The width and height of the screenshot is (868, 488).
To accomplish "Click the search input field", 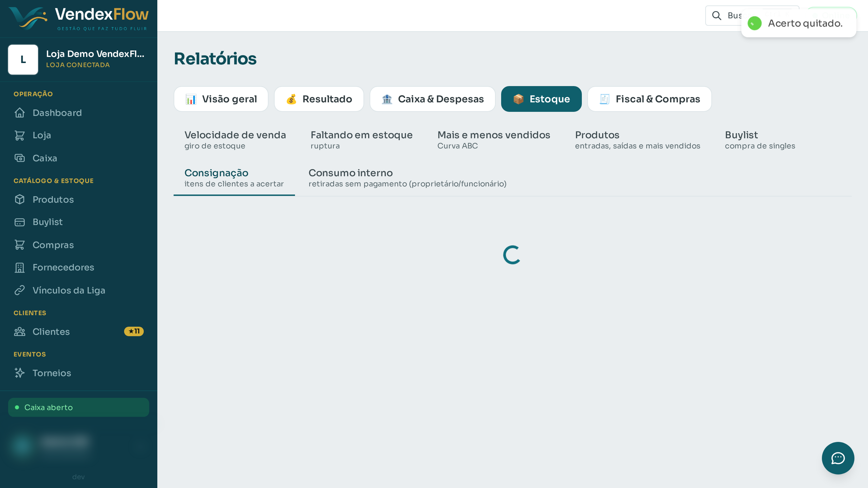I will click(752, 16).
